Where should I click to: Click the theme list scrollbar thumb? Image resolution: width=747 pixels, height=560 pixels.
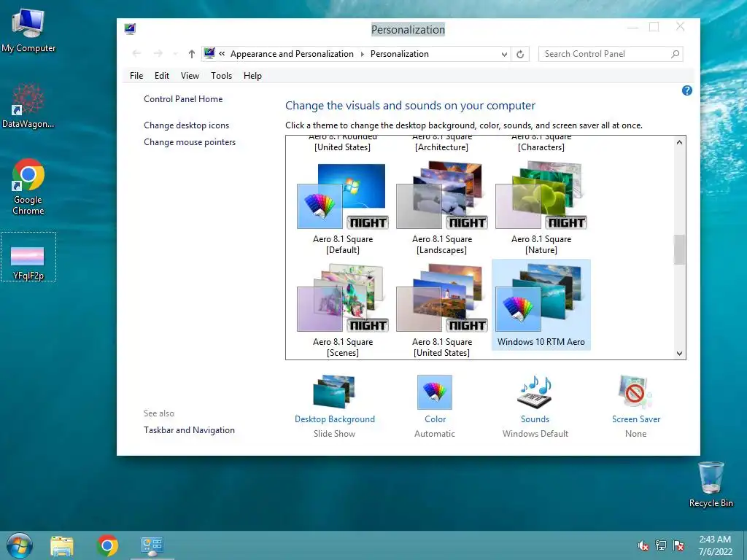pos(679,249)
